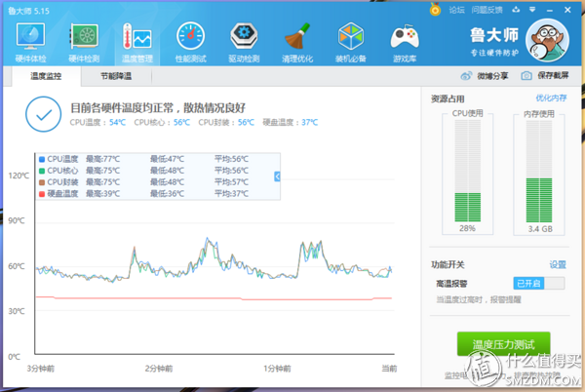Switch to 温度监控 tab
Screen dimensions: 585x392
pyautogui.click(x=46, y=76)
